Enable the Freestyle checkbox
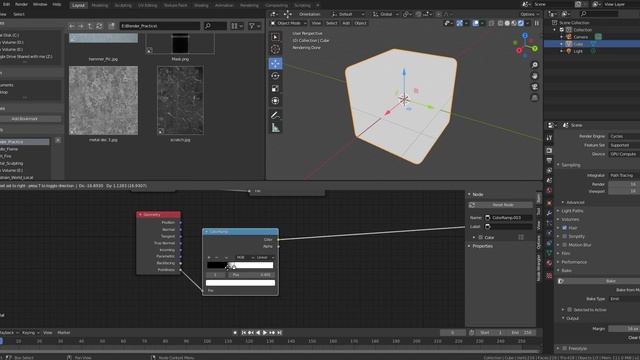Screen dimensions: 640x360 (565, 348)
